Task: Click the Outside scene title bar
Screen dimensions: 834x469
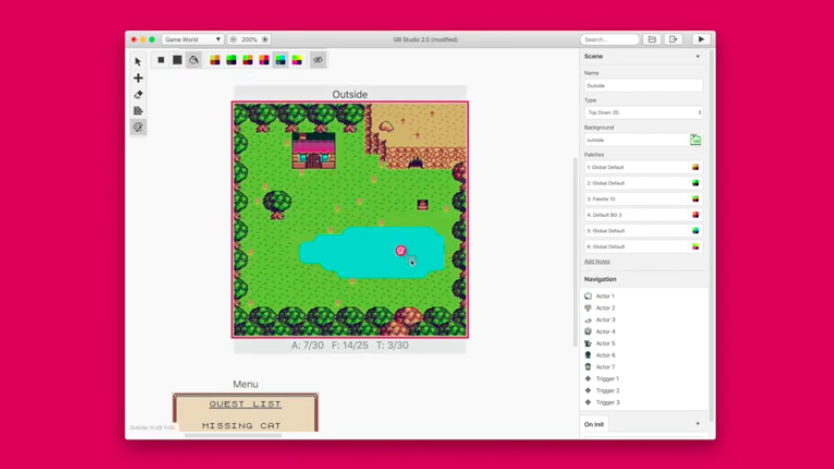Action: (x=350, y=94)
